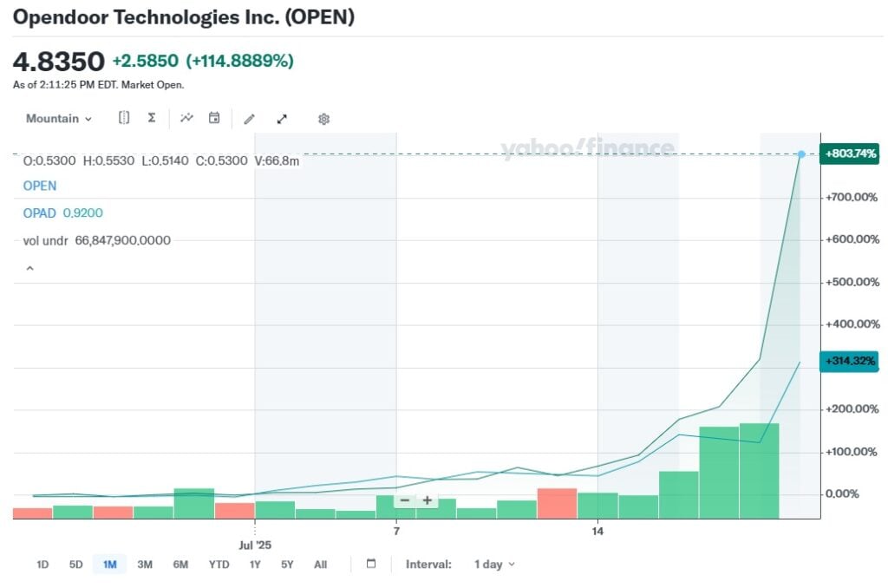Open the custom date range picker
This screenshot has width=888, height=588.
pyautogui.click(x=371, y=564)
